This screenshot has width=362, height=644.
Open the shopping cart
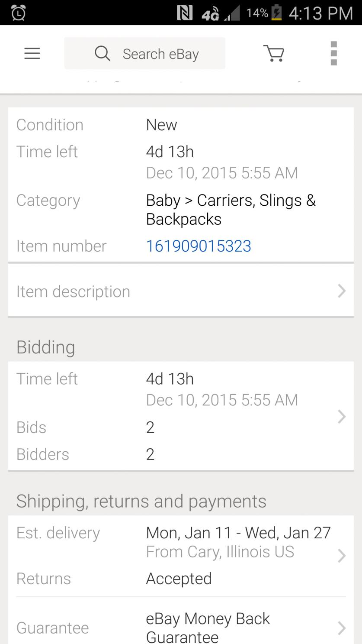(274, 53)
